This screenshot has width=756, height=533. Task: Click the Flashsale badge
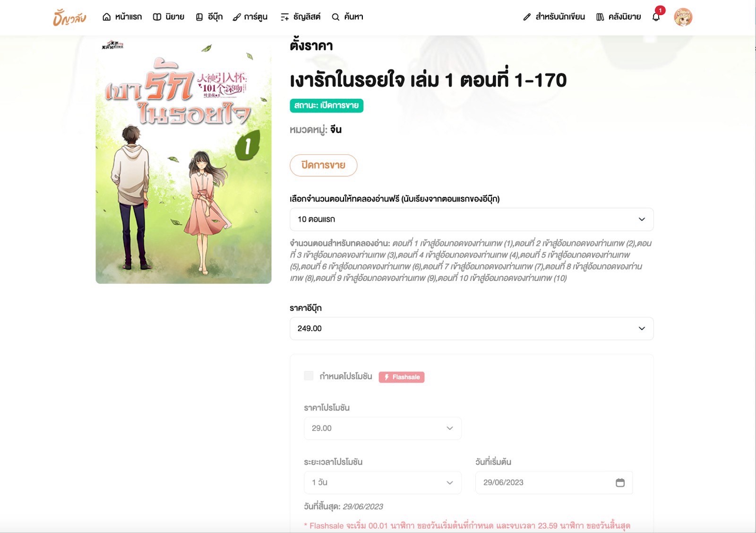pos(402,377)
